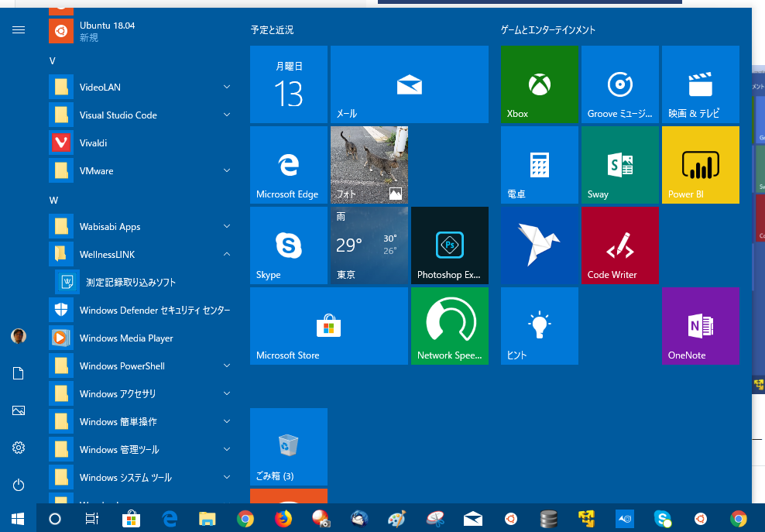Expand the VMware folder
This screenshot has width=765, height=532.
(x=139, y=171)
